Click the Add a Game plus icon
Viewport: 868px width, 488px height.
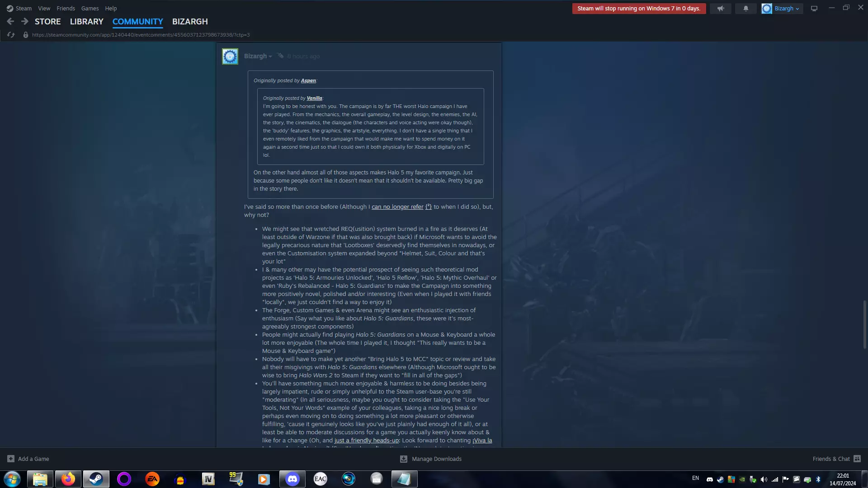(x=11, y=459)
